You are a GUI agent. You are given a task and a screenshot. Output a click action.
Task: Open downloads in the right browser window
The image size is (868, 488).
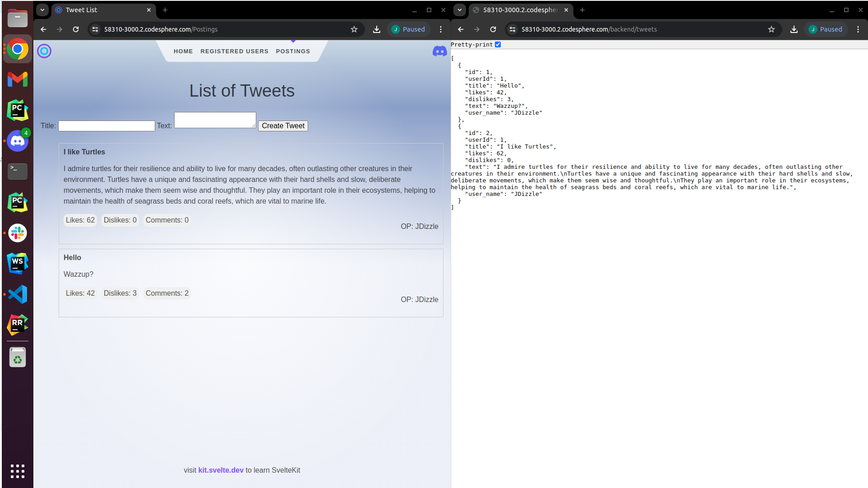pyautogui.click(x=794, y=29)
